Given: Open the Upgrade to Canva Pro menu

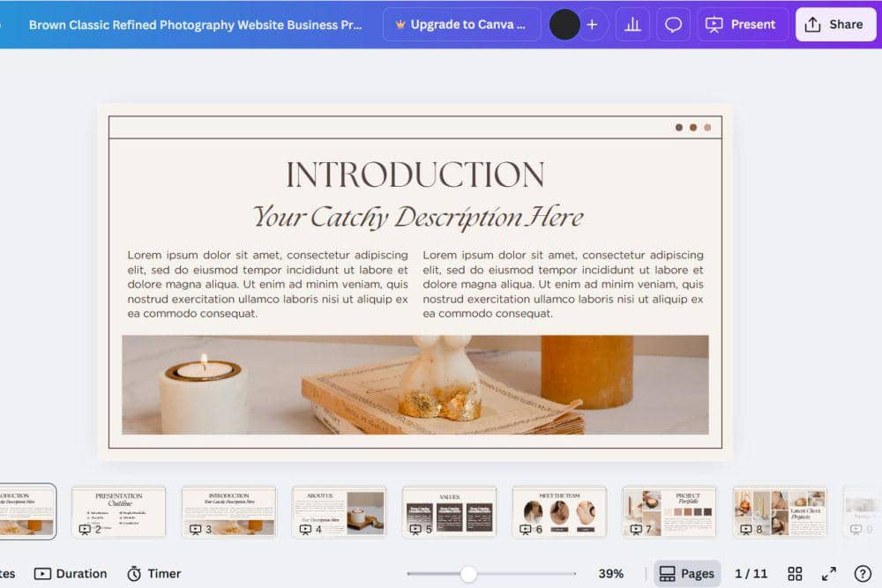Looking at the screenshot, I should point(462,24).
